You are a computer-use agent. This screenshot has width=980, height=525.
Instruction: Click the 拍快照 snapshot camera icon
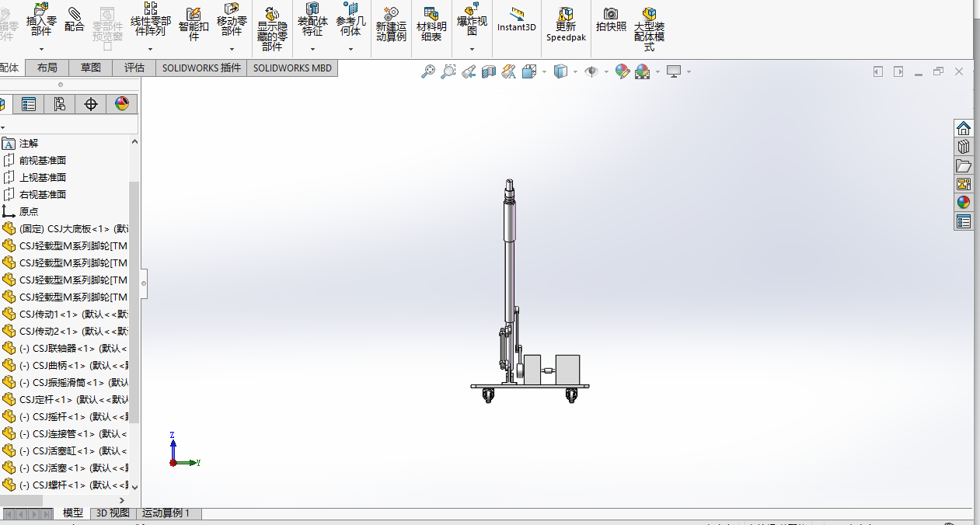(611, 19)
